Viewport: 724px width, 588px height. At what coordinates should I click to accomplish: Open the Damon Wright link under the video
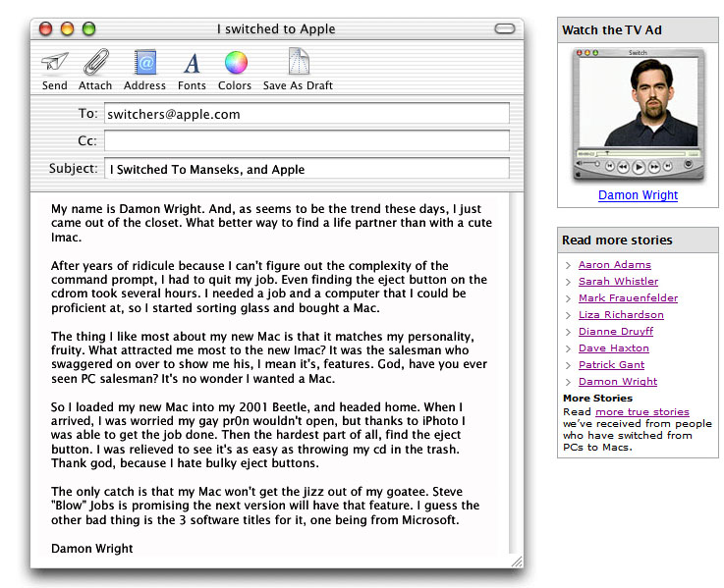tap(639, 194)
